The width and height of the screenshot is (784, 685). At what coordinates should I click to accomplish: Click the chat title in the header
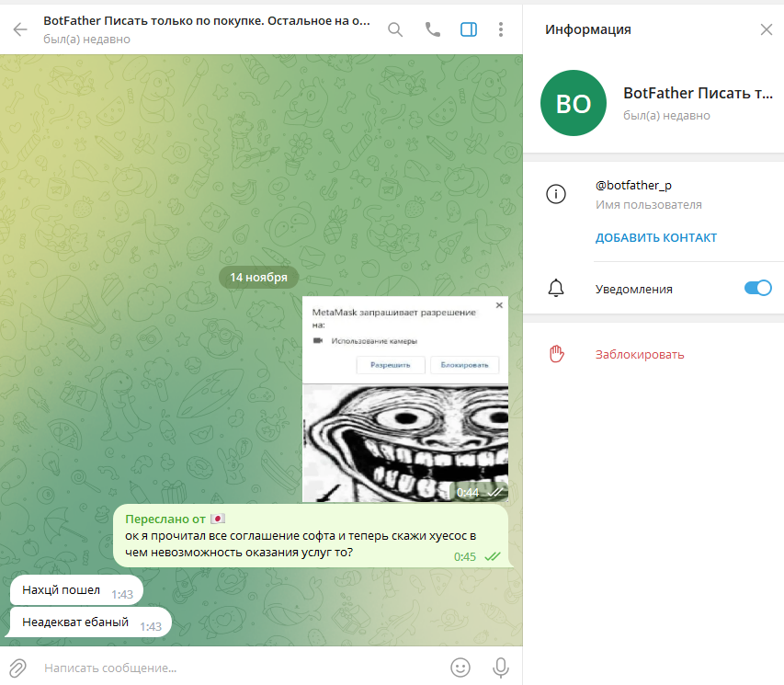pyautogui.click(x=207, y=21)
